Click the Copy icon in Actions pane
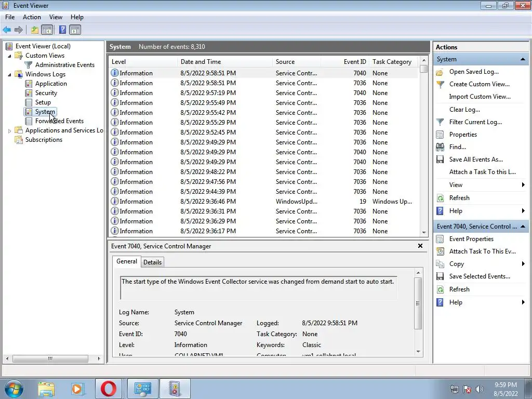The width and height of the screenshot is (532, 399). 440,264
